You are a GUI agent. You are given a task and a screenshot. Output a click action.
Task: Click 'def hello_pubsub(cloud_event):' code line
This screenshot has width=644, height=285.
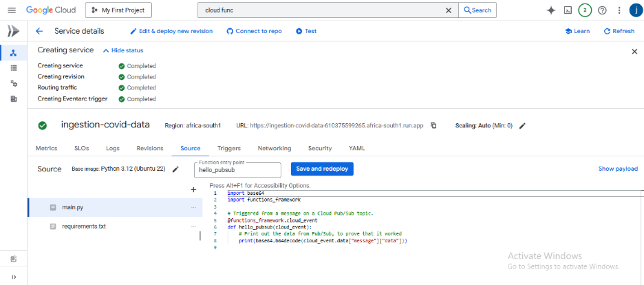click(270, 226)
